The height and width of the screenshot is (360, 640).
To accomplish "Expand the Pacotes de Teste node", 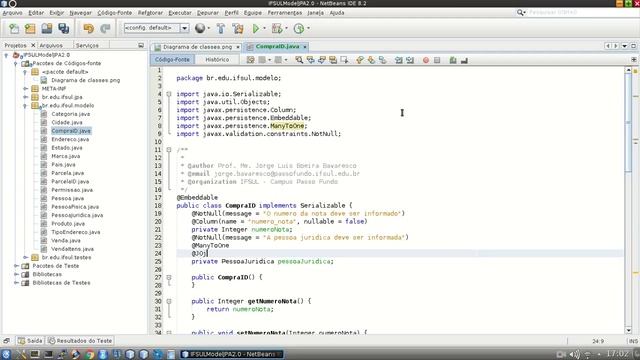I will (16, 266).
